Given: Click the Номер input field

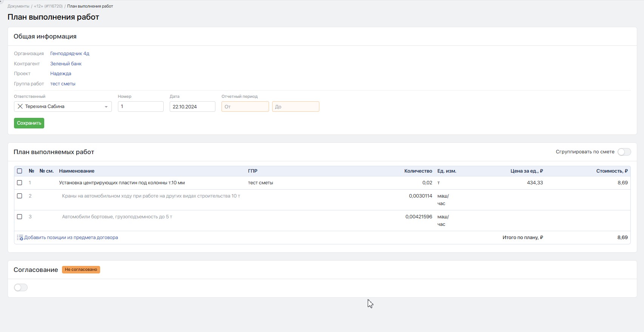Looking at the screenshot, I should click(141, 107).
